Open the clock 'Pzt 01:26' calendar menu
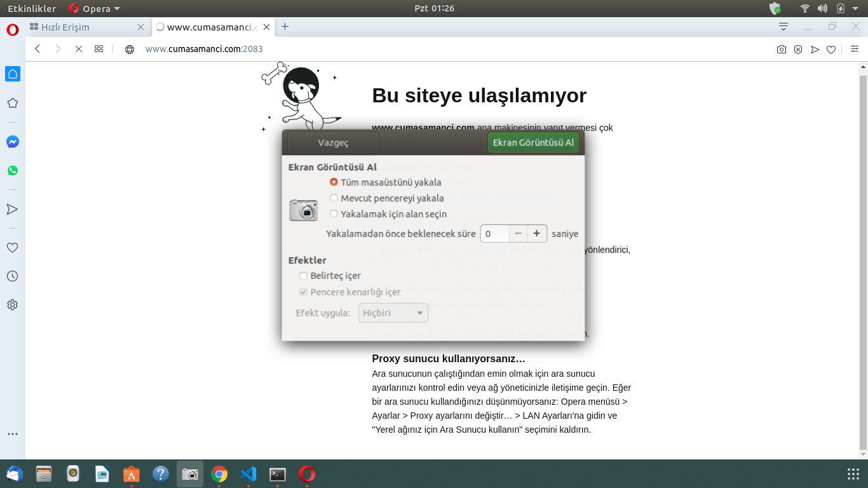Image resolution: width=868 pixels, height=488 pixels. (x=434, y=8)
